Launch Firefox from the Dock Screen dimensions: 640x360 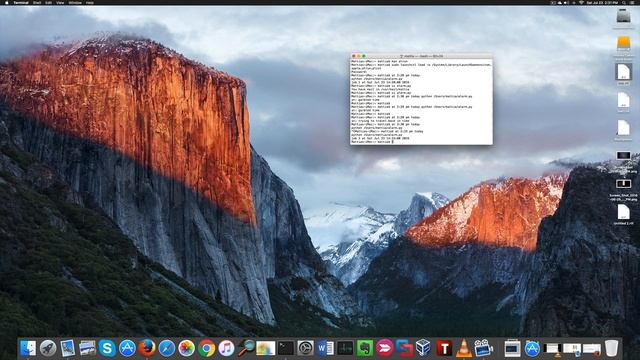147,348
